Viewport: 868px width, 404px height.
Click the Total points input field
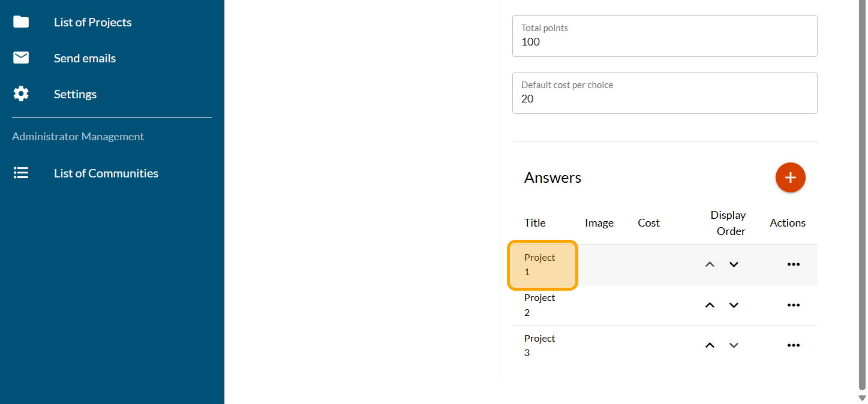664,42
